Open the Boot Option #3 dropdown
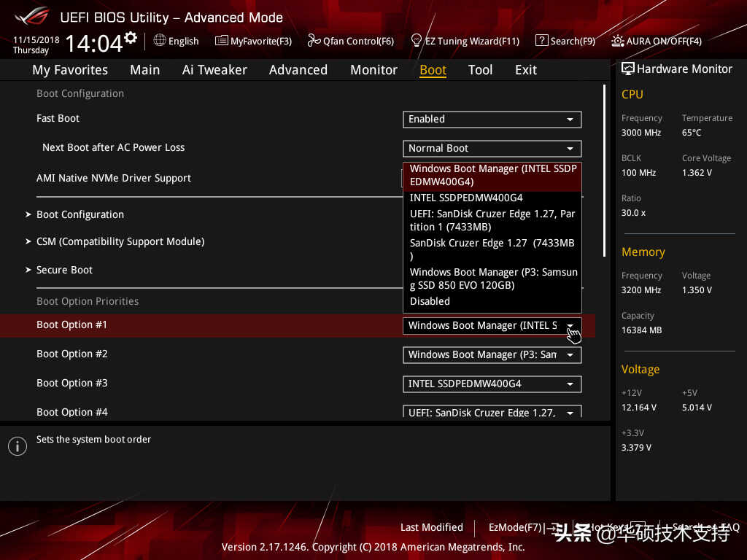Image resolution: width=747 pixels, height=560 pixels. coord(492,384)
